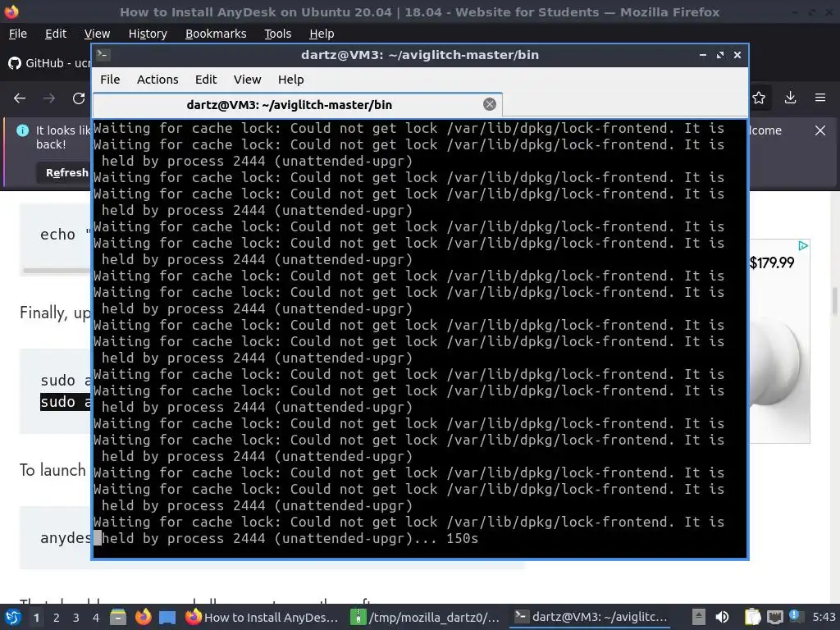
Task: Click the Refresh button in the notification bar
Action: [64, 172]
